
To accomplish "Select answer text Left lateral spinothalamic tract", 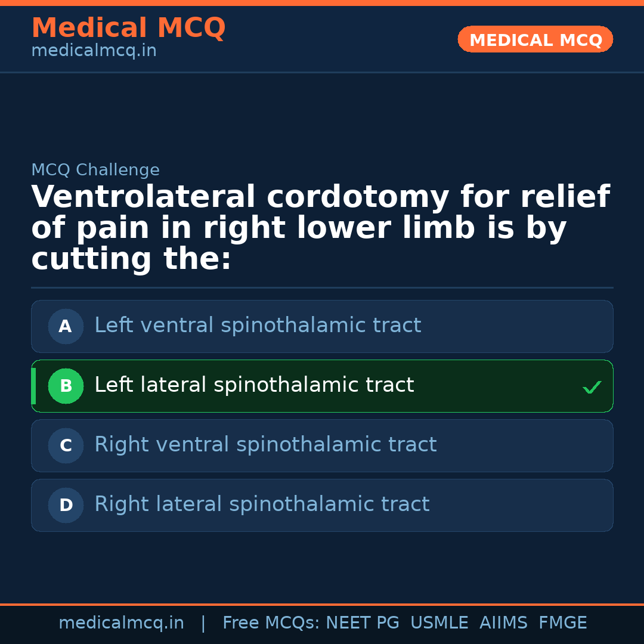I will (254, 385).
